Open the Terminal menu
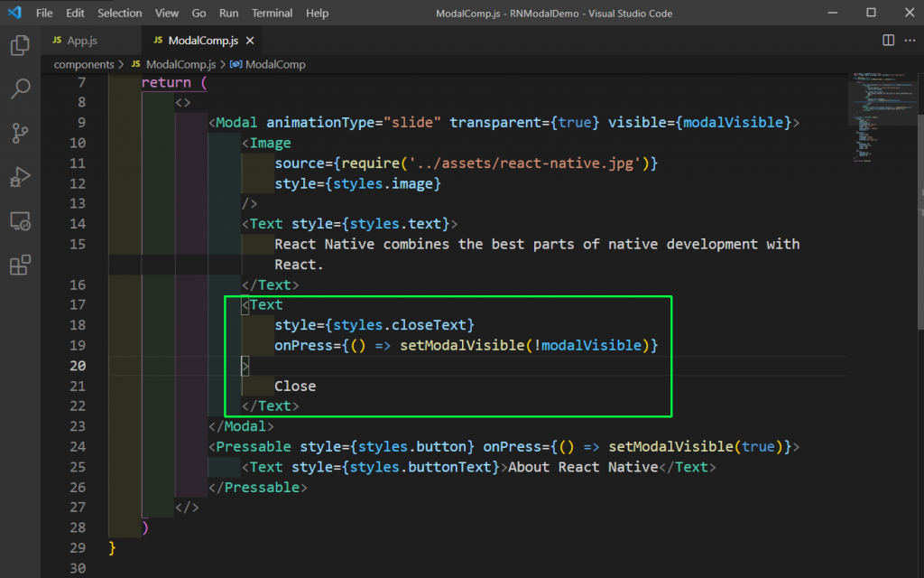This screenshot has height=578, width=924. click(272, 13)
